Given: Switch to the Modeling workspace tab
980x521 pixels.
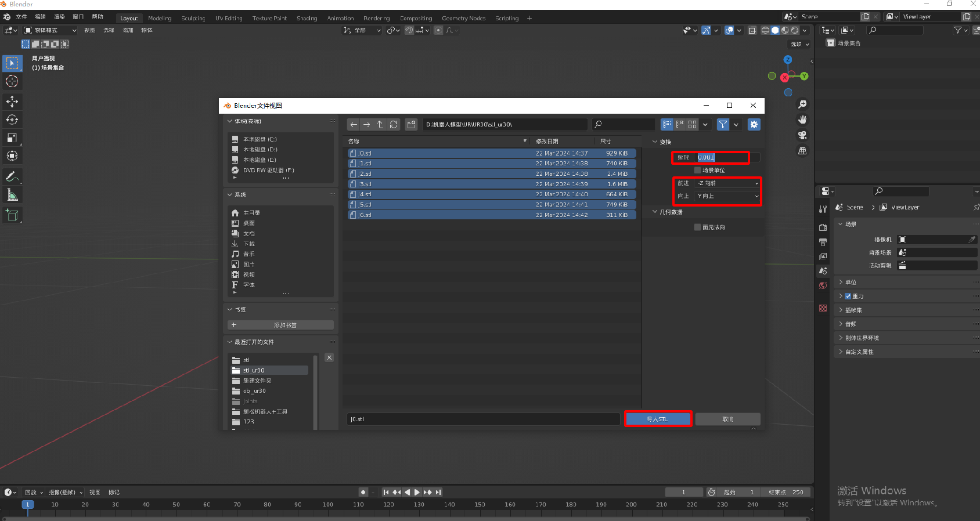Looking at the screenshot, I should pos(160,18).
